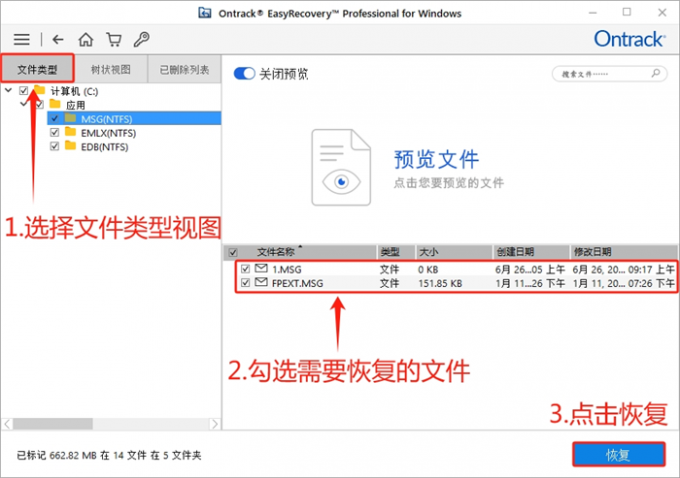The width and height of the screenshot is (680, 478).
Task: Click the 应用 folder icon
Action: click(x=55, y=104)
